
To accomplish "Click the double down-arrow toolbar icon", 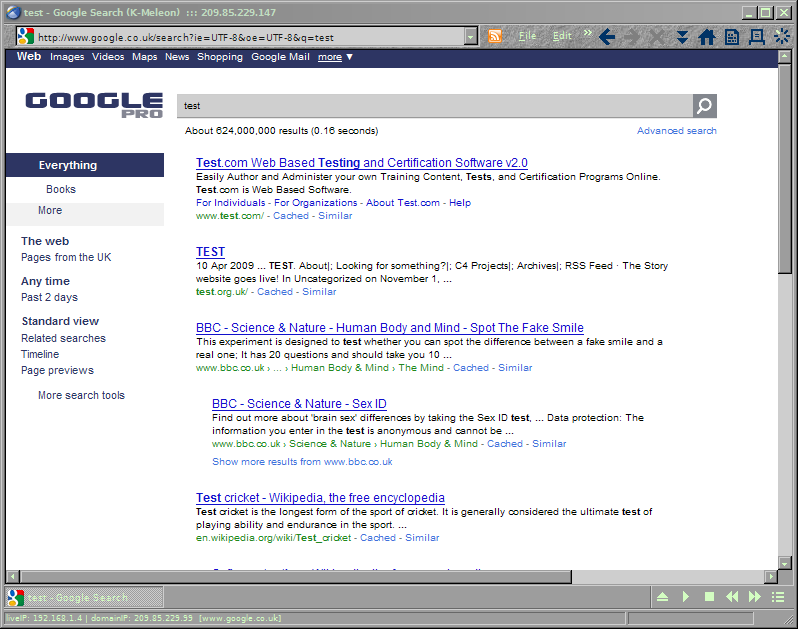I will 682,37.
